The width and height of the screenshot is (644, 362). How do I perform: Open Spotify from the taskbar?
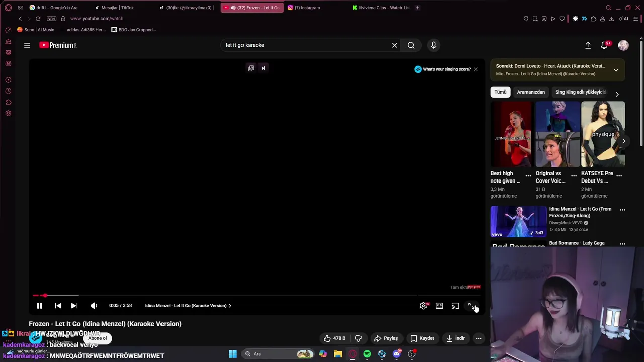click(367, 354)
